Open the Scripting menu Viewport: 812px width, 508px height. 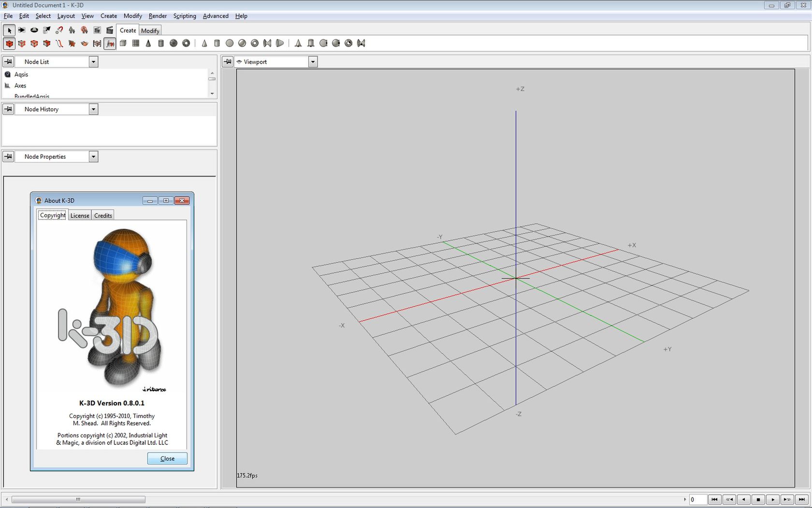click(x=185, y=16)
